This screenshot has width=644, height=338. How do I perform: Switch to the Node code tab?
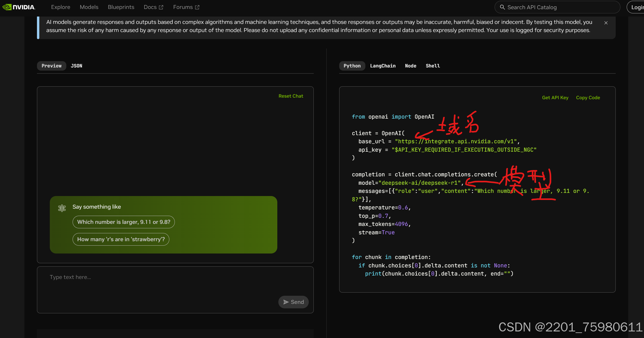pos(410,66)
